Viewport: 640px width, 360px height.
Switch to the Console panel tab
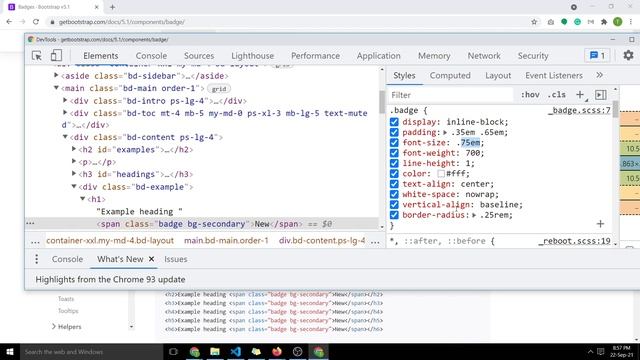[151, 56]
